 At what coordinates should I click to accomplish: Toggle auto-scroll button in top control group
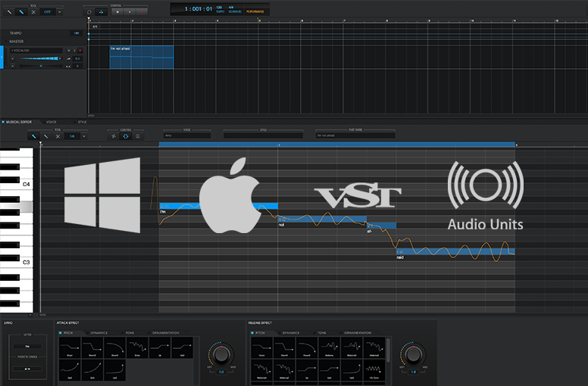tap(102, 12)
